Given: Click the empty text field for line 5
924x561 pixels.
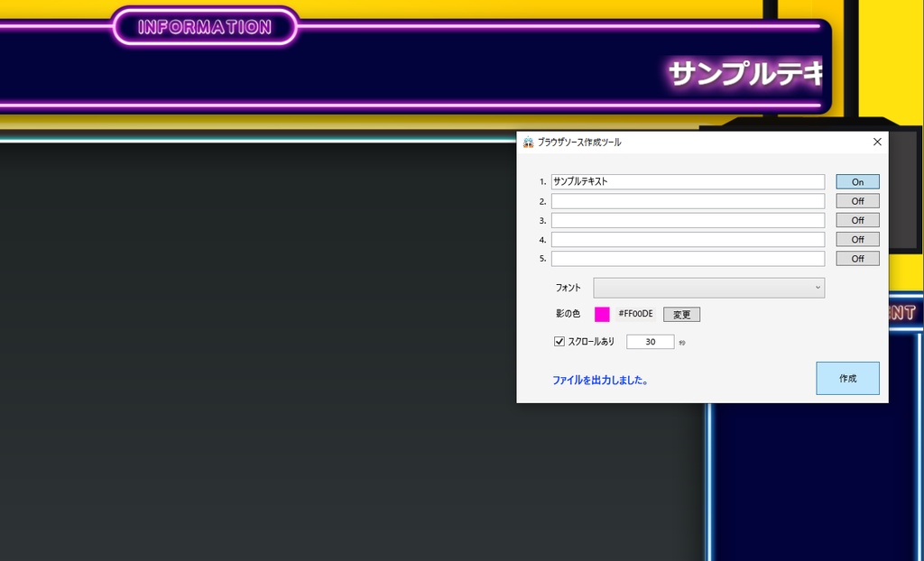Looking at the screenshot, I should click(688, 258).
